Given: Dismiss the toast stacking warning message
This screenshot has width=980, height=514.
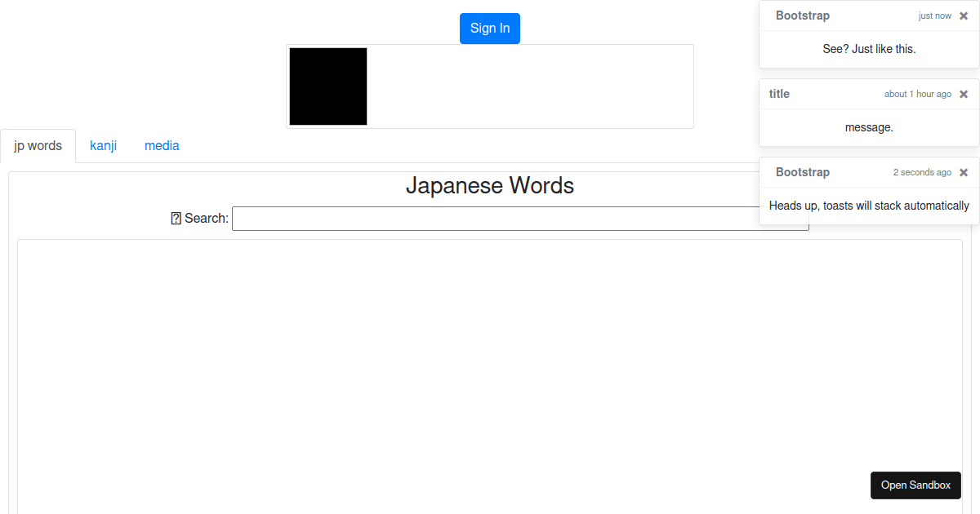Looking at the screenshot, I should point(964,171).
